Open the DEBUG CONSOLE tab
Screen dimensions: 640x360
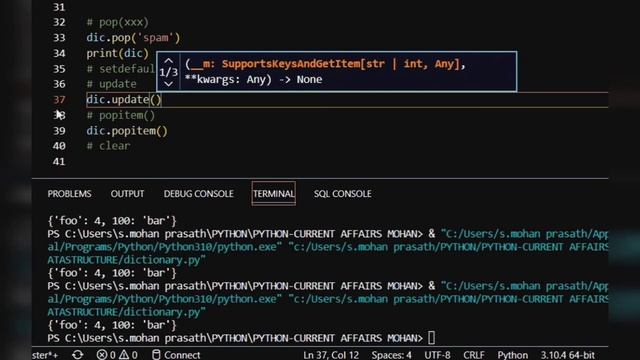point(199,193)
